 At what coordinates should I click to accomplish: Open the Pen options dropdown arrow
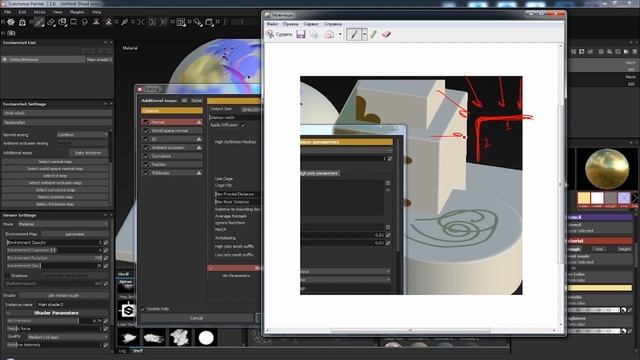click(364, 34)
